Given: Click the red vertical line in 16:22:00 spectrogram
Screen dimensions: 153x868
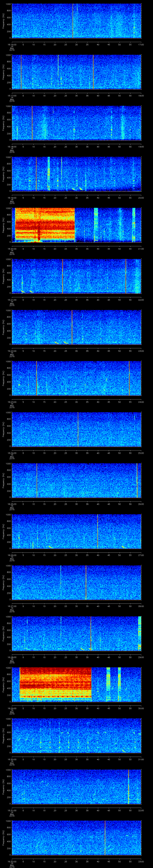Looking at the screenshot, I should pos(72,327).
